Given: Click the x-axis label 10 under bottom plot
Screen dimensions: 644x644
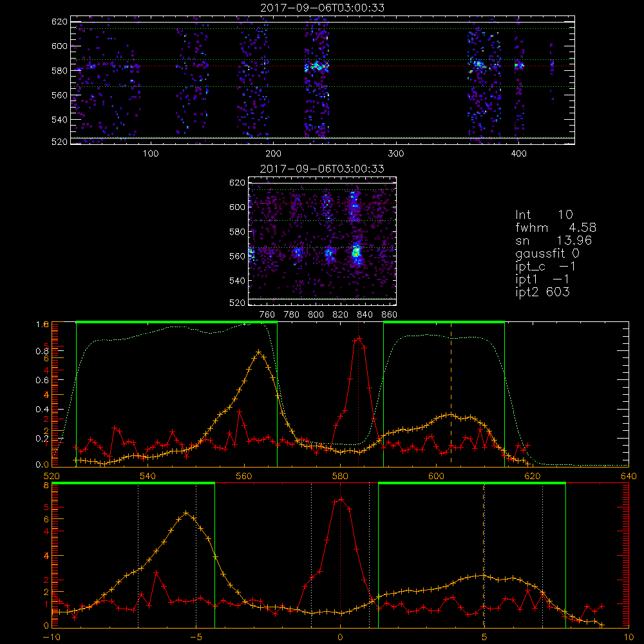Looking at the screenshot, I should 629,638.
